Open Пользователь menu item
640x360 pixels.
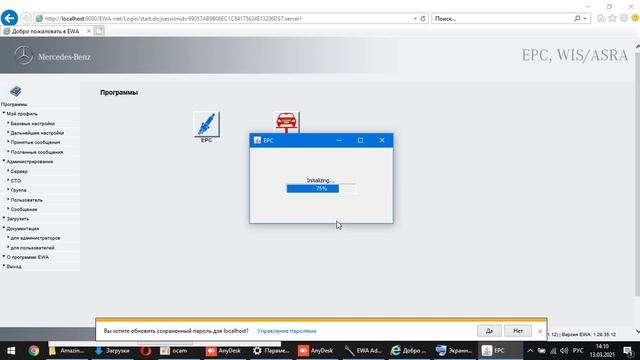pos(27,200)
